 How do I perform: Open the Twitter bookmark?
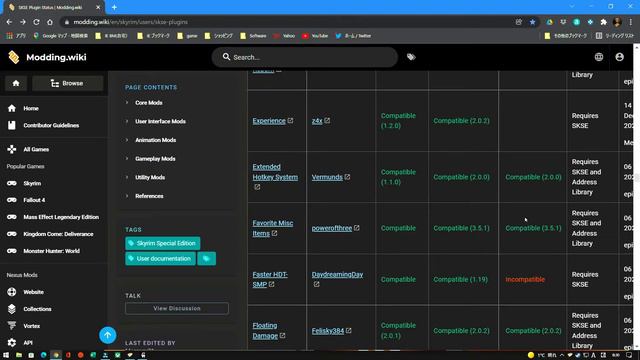point(353,36)
